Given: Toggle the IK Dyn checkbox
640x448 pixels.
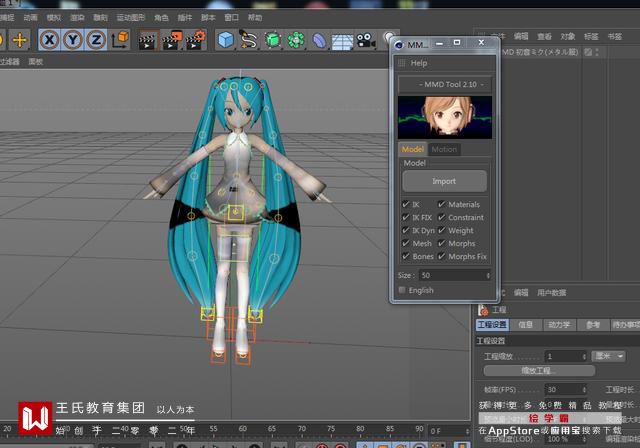Looking at the screenshot, I should pos(405,230).
